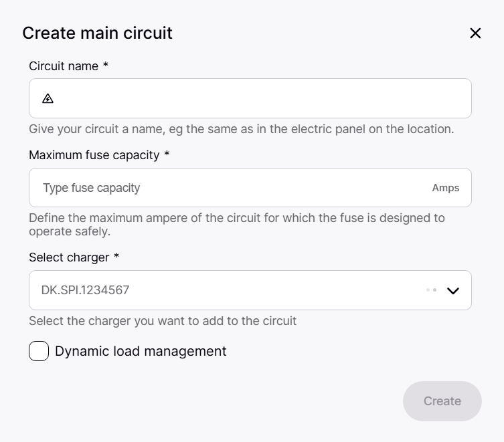Toggle via the Dynamic load management label
Screen dimensions: 504x442
[x=141, y=351]
